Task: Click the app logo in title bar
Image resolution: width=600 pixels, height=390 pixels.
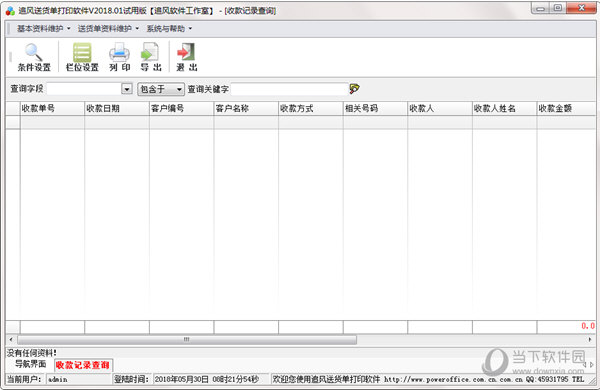Action: point(10,11)
